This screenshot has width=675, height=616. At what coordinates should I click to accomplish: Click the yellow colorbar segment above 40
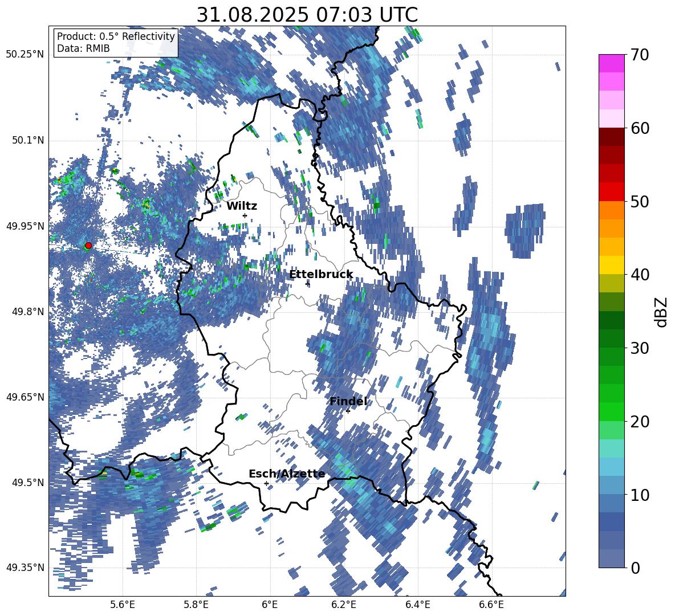point(611,265)
